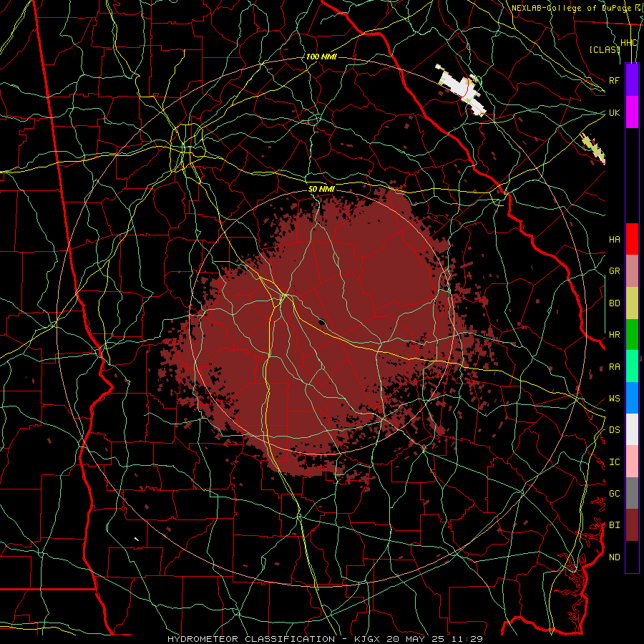Click the HA red legend color swatch
The height and width of the screenshot is (644, 644).
point(632,239)
